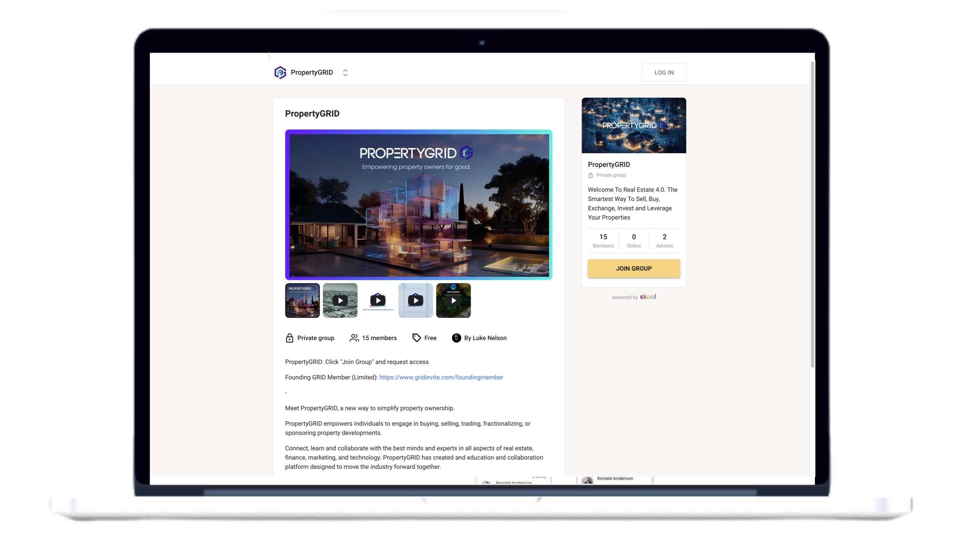Play the light blue video thumbnail

coord(415,300)
